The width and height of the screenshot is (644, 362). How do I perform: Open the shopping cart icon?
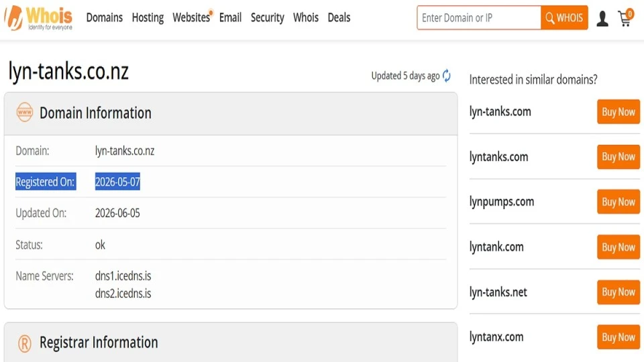pyautogui.click(x=625, y=18)
